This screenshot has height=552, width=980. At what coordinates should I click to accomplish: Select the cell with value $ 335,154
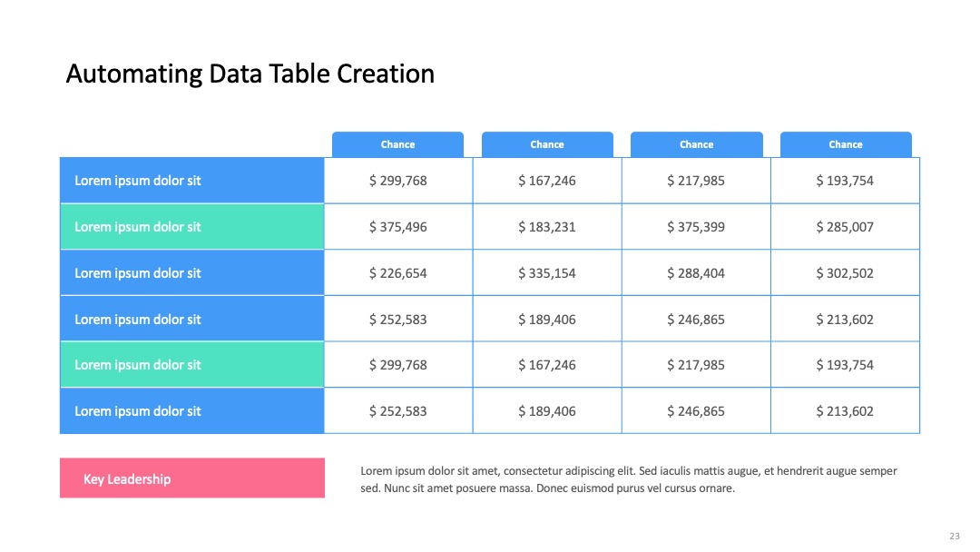pos(547,273)
